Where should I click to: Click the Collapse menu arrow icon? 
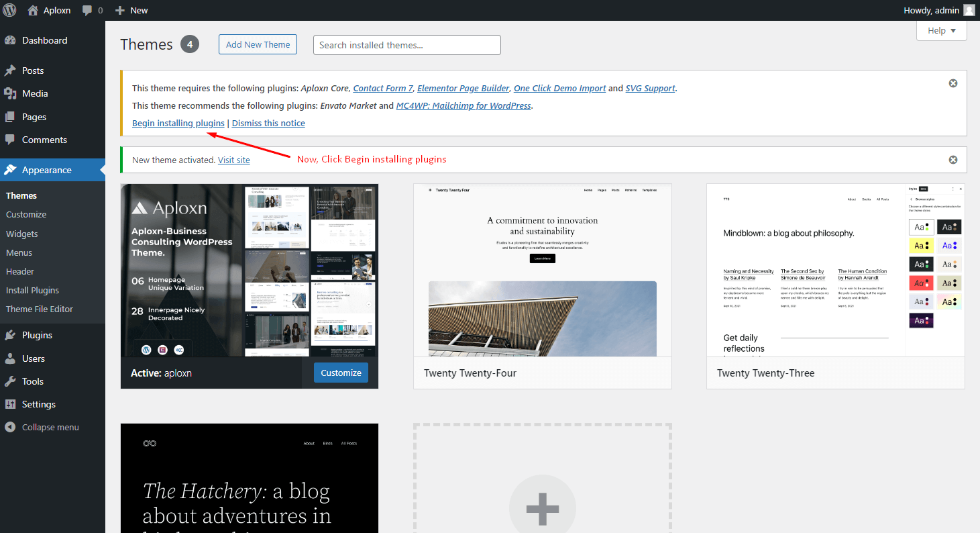(10, 427)
